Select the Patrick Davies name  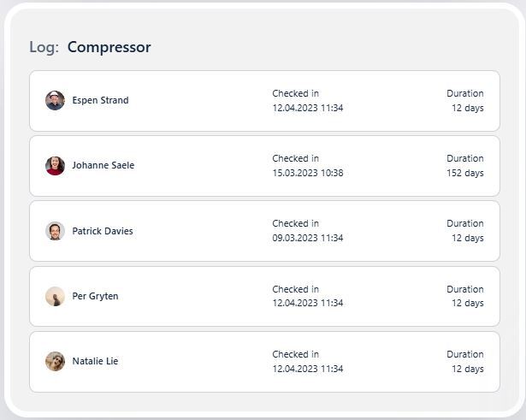click(103, 231)
